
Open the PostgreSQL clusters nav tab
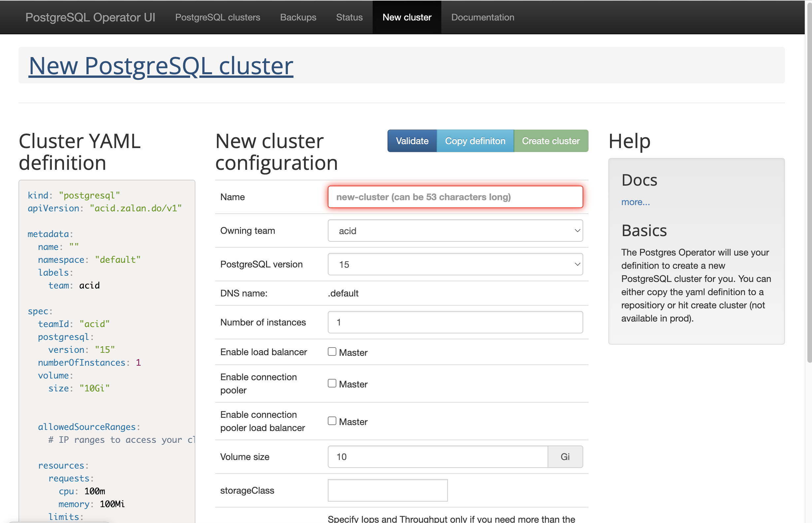tap(218, 17)
